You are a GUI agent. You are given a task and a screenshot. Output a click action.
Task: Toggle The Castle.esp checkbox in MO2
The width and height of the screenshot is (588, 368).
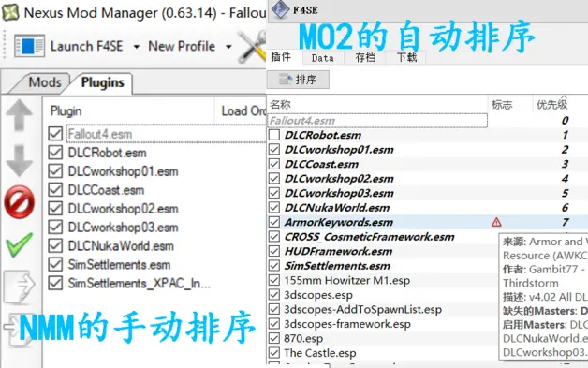coord(274,353)
